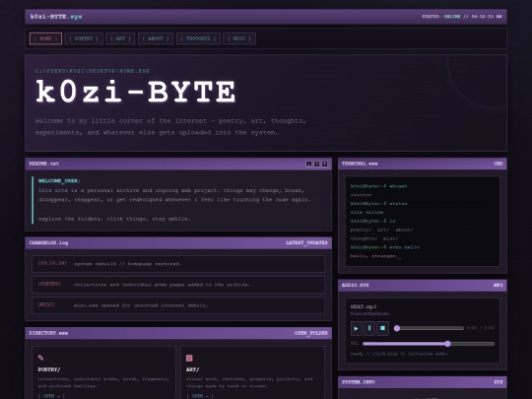The height and width of the screenshot is (399, 532).
Task: Click the big k0zi-BYTE hero heading
Action: click(x=136, y=92)
